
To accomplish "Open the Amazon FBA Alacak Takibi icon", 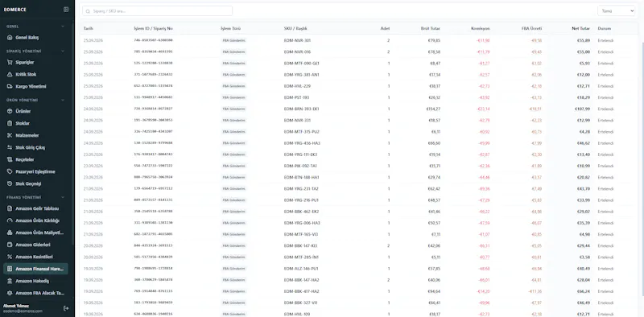I will [10, 293].
